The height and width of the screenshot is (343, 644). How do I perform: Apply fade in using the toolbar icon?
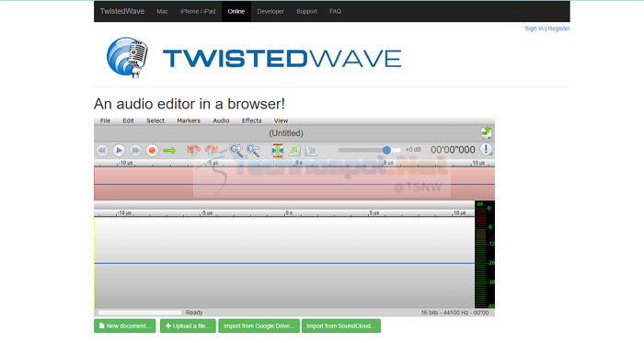click(x=294, y=151)
